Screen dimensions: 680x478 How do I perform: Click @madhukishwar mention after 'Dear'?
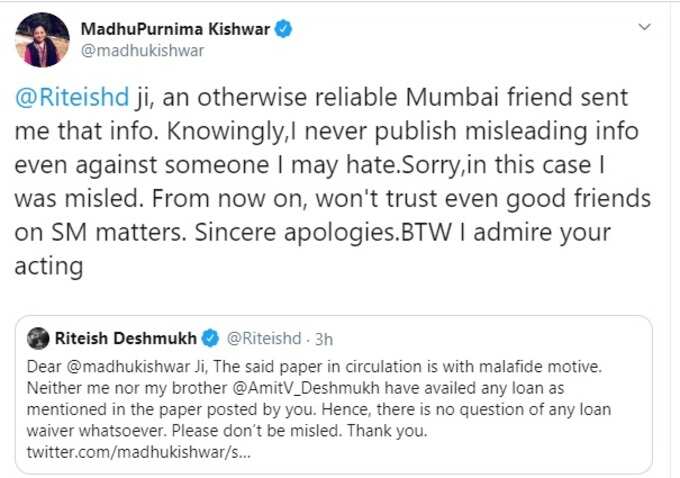click(128, 367)
